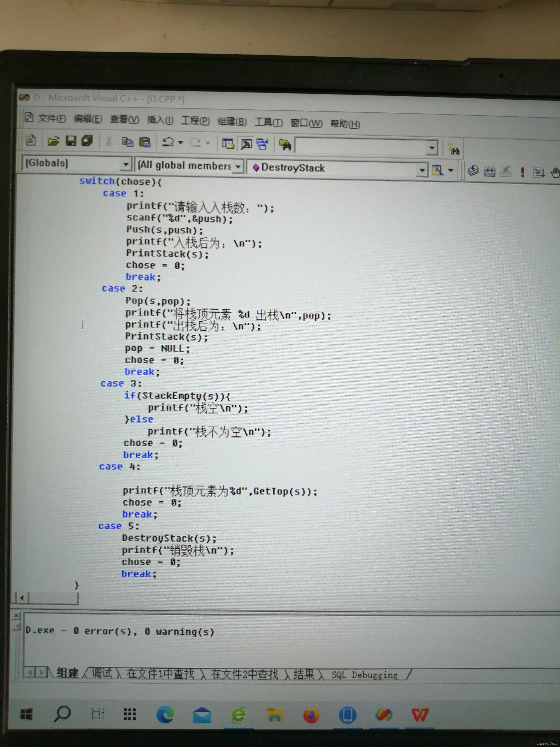Screen dimensions: 560x747
Task: Click horizontal scrollbar left arrow in editor
Action: 22,598
